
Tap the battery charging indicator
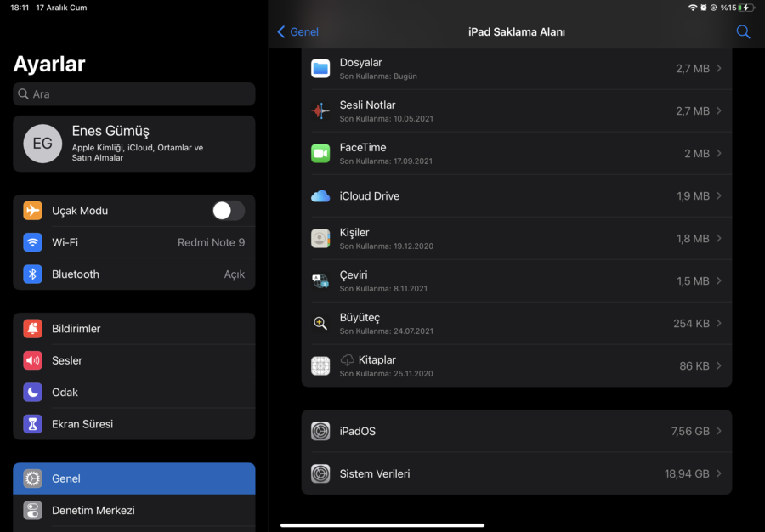746,8
